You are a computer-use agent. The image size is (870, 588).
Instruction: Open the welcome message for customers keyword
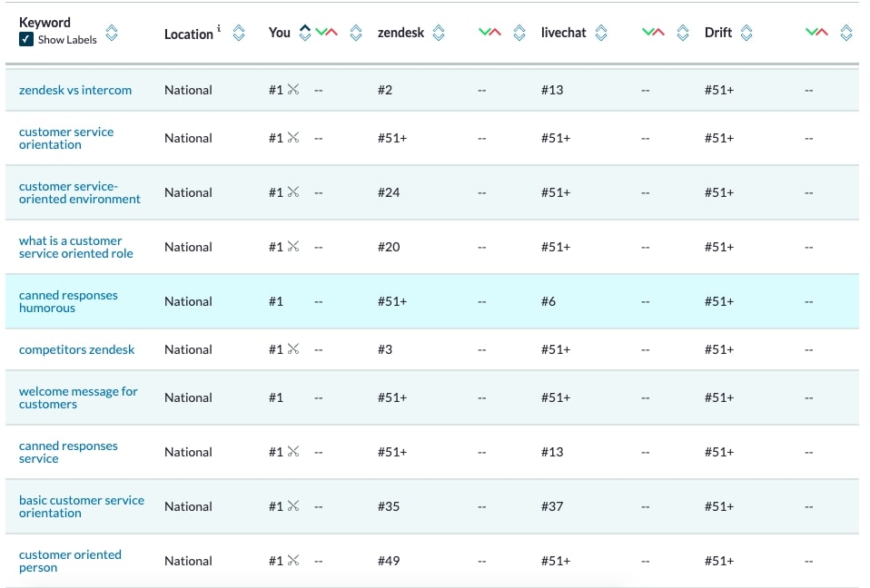tap(78, 397)
